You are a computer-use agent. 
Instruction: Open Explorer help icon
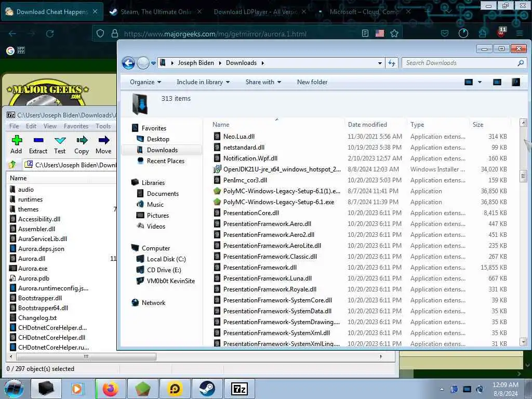[516, 82]
